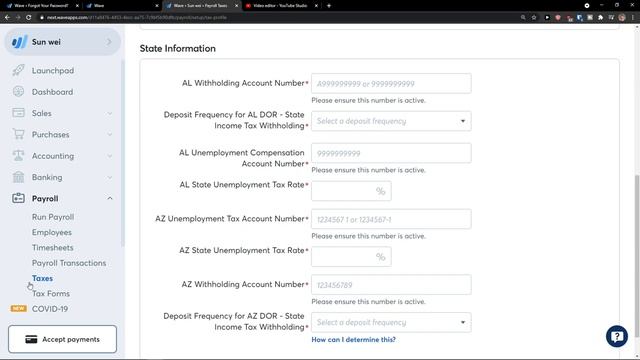Close the Wave Forgot Your Password tab
This screenshot has height=360, width=640.
(x=77, y=6)
